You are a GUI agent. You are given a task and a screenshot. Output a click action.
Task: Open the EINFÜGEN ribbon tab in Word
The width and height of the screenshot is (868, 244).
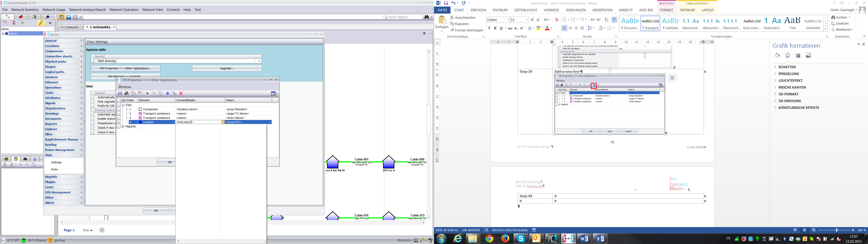coord(478,10)
